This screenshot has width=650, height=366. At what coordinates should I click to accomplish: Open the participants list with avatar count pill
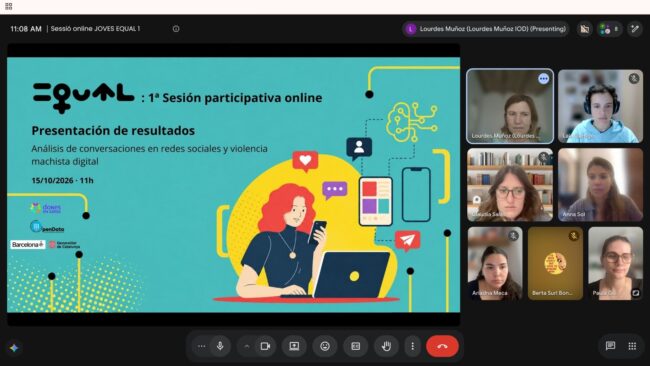point(609,29)
